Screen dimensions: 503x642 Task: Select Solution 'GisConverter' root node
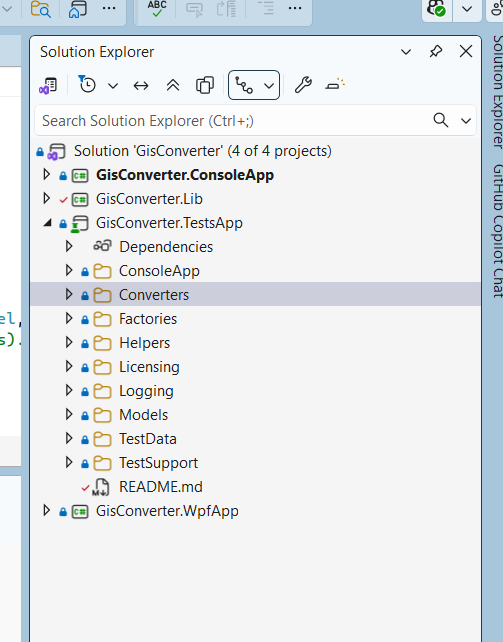(x=203, y=151)
